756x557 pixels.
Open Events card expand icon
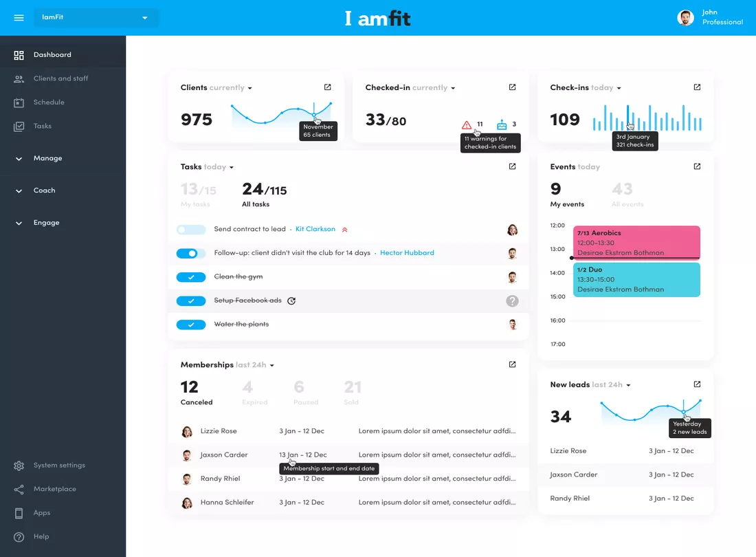click(x=697, y=166)
